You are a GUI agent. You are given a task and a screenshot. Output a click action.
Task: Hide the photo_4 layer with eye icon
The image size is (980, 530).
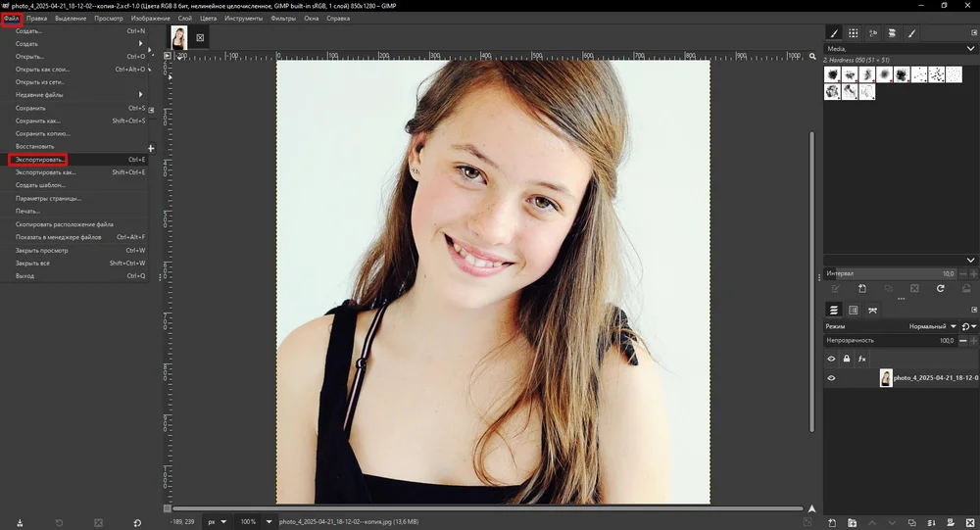(x=831, y=378)
